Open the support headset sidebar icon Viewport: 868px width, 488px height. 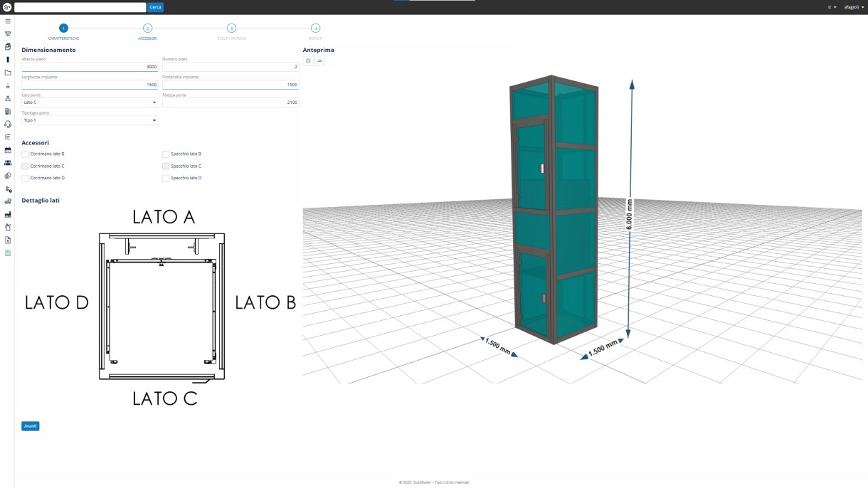pyautogui.click(x=8, y=124)
